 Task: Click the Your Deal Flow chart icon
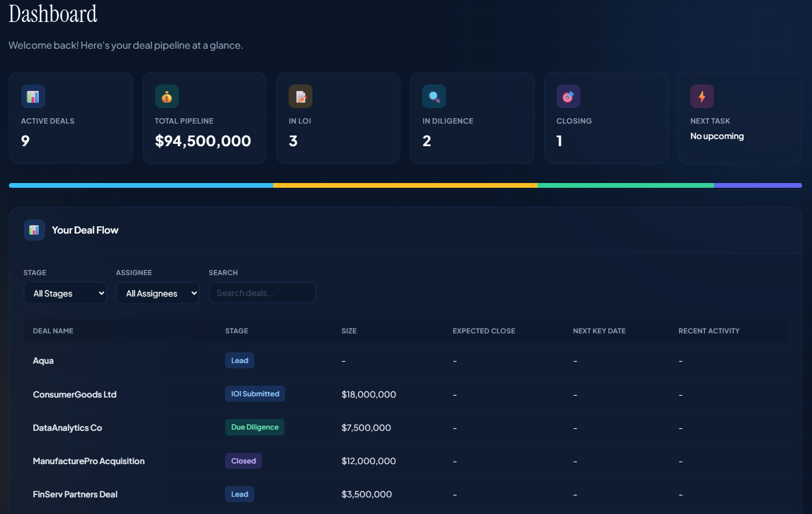(34, 230)
